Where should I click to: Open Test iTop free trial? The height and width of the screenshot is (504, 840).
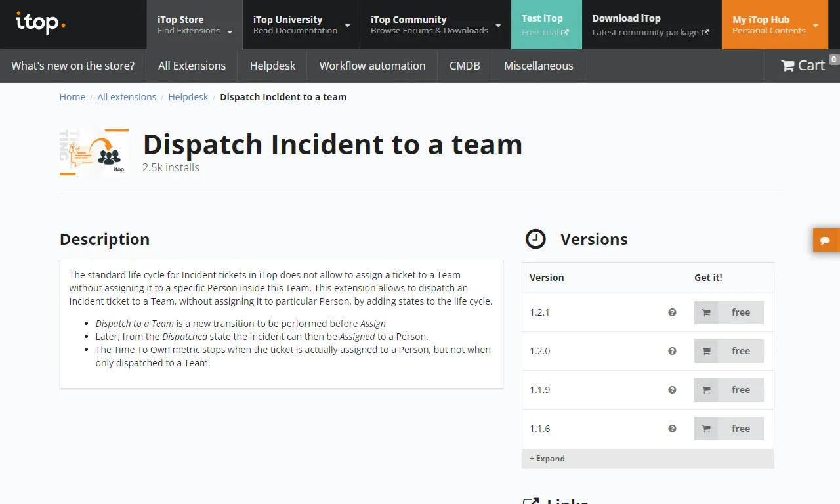546,24
